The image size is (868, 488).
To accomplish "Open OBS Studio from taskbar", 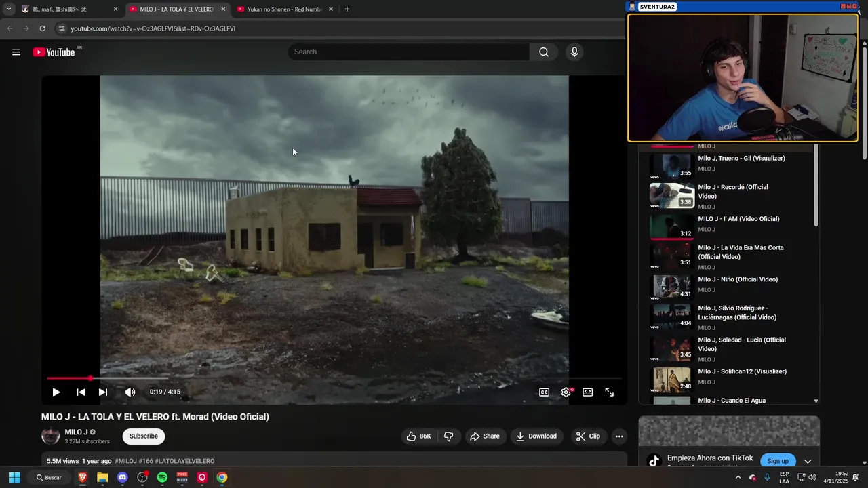I will pos(142,477).
